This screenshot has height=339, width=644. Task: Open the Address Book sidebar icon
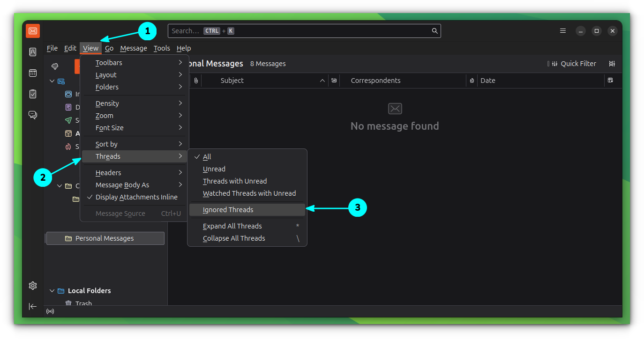pos(32,52)
